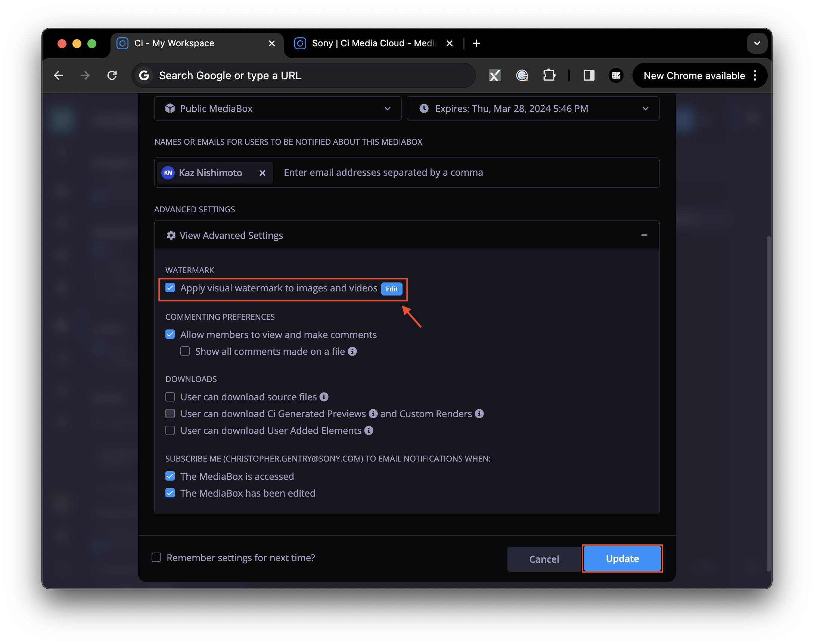The height and width of the screenshot is (644, 814).
Task: Open the Chrome profile avatar icon
Action: (616, 75)
